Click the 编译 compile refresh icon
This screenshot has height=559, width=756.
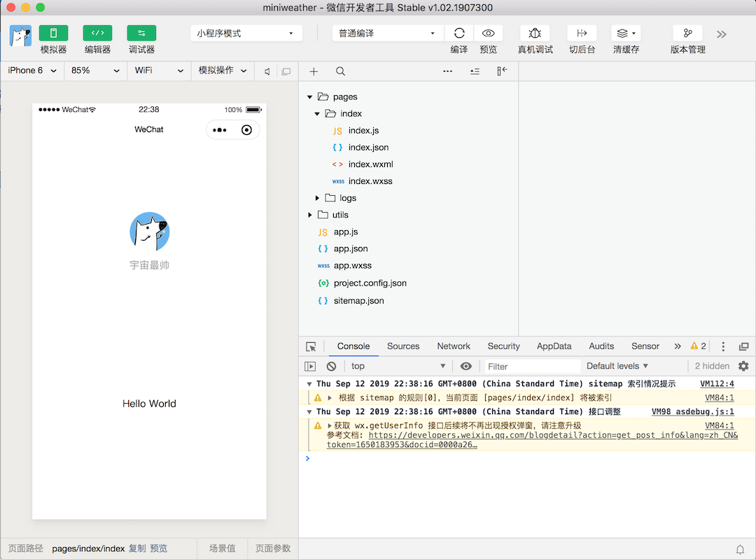click(459, 34)
